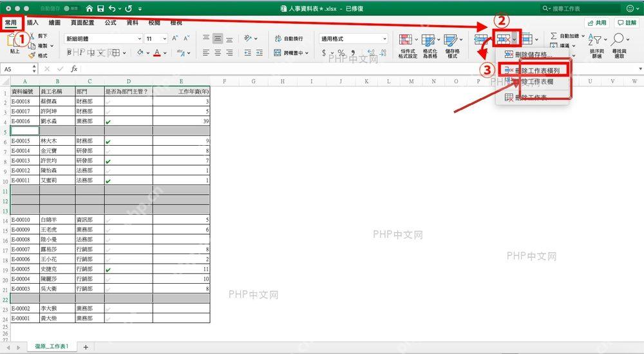Apply percent style format

(x=341, y=53)
